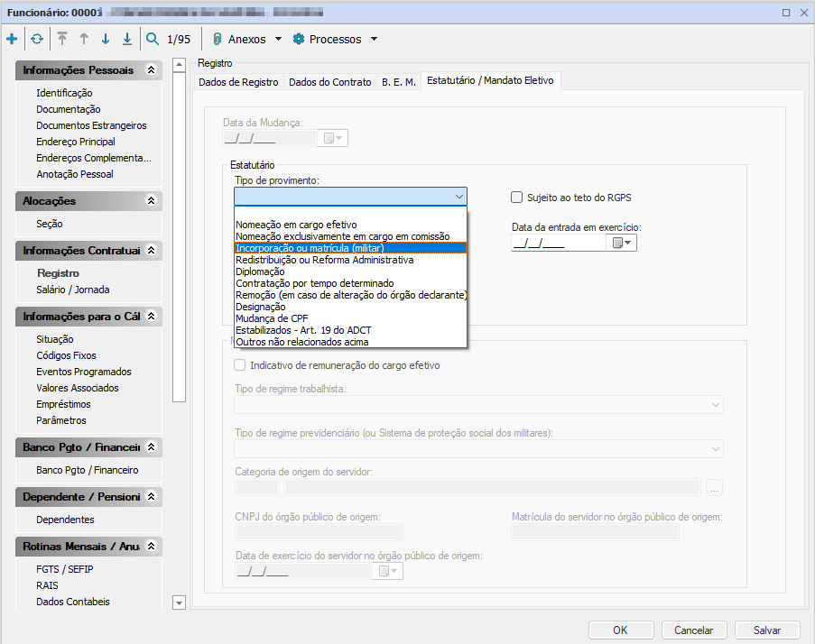
Task: Click the Processos gear icon
Action: (x=299, y=39)
